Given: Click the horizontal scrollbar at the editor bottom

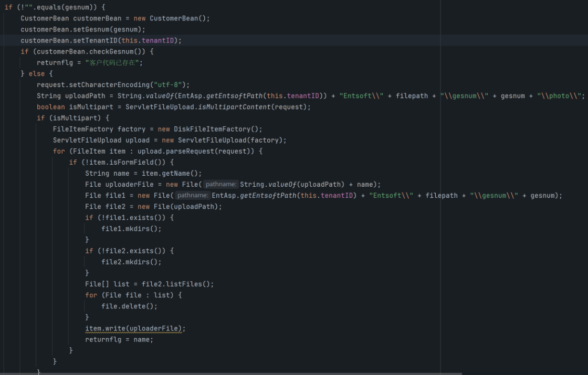Looking at the screenshot, I should pos(231,373).
